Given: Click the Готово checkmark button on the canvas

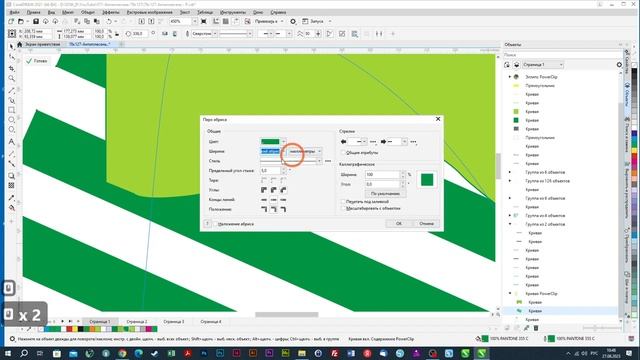Looking at the screenshot, I should (x=37, y=61).
